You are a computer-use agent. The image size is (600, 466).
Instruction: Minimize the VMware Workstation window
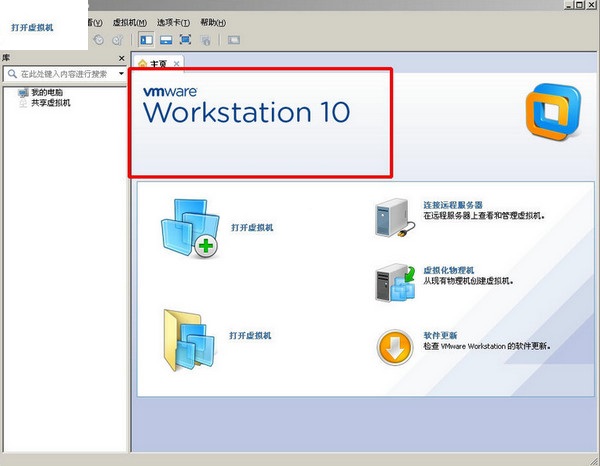click(569, 5)
